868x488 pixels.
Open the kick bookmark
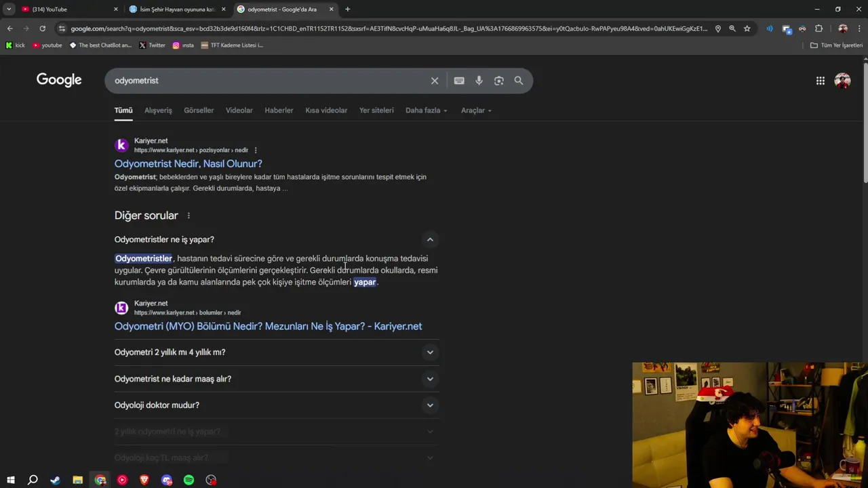15,45
